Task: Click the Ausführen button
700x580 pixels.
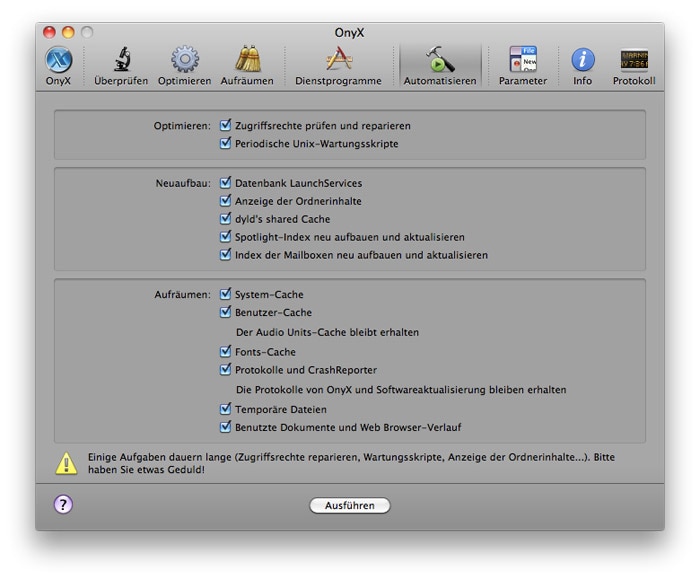Action: [x=350, y=505]
